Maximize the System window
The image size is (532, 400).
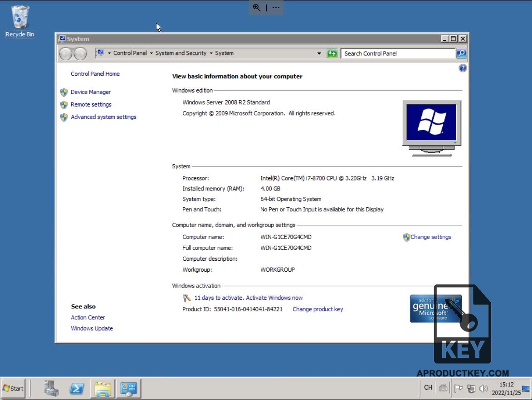(453, 39)
